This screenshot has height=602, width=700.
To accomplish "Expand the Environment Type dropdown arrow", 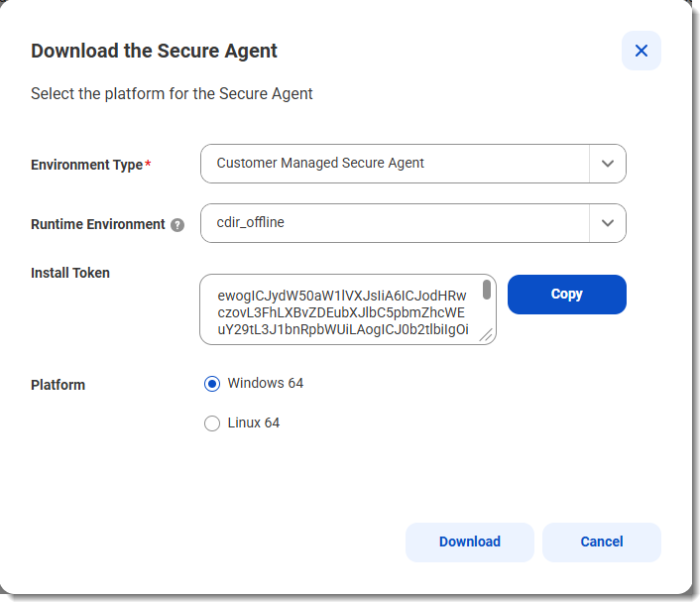I will pyautogui.click(x=607, y=164).
